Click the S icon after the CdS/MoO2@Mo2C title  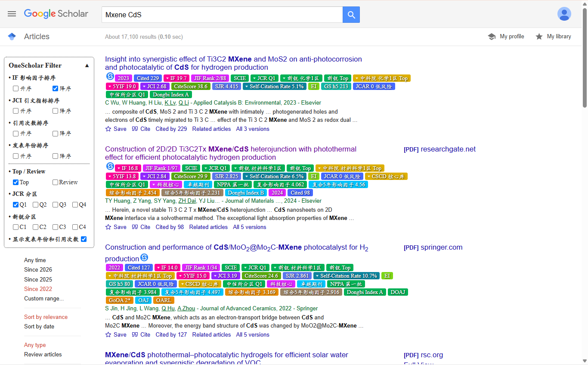click(144, 257)
